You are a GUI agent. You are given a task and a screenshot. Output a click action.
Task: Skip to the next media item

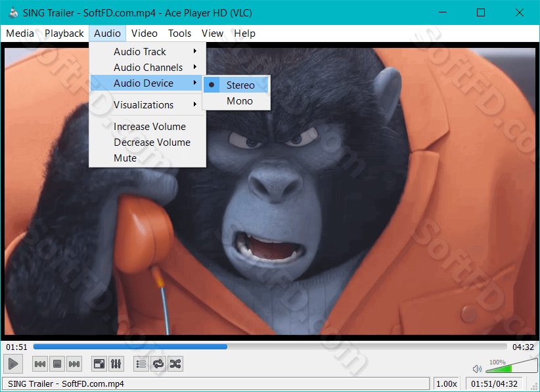coord(74,364)
